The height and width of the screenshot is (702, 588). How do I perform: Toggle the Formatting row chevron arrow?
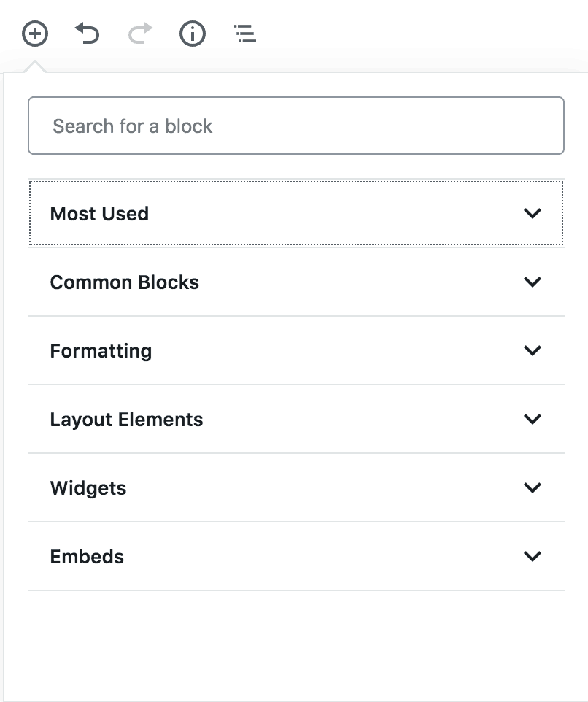(x=533, y=350)
